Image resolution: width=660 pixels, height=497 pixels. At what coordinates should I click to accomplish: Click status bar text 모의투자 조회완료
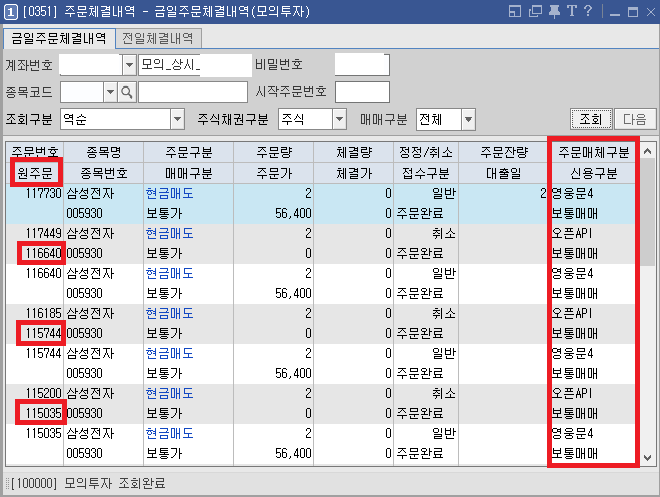(114, 483)
